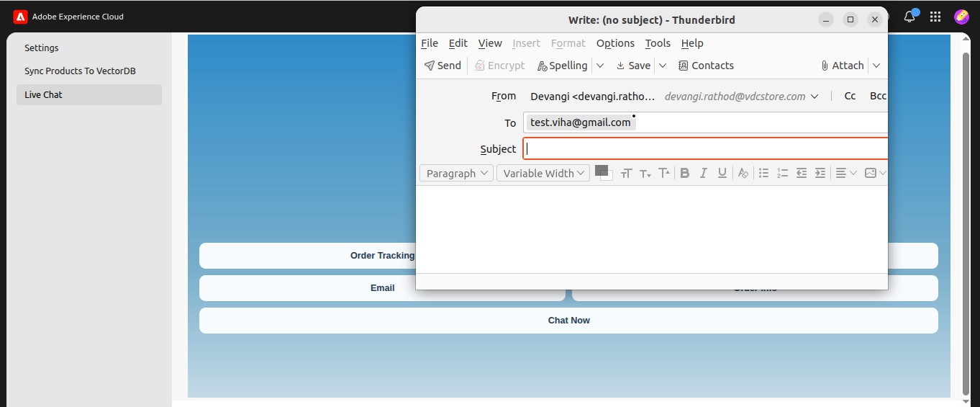Viewport: 980px width, 407px height.
Task: Open the View menu in Thunderbird
Action: coord(490,43)
